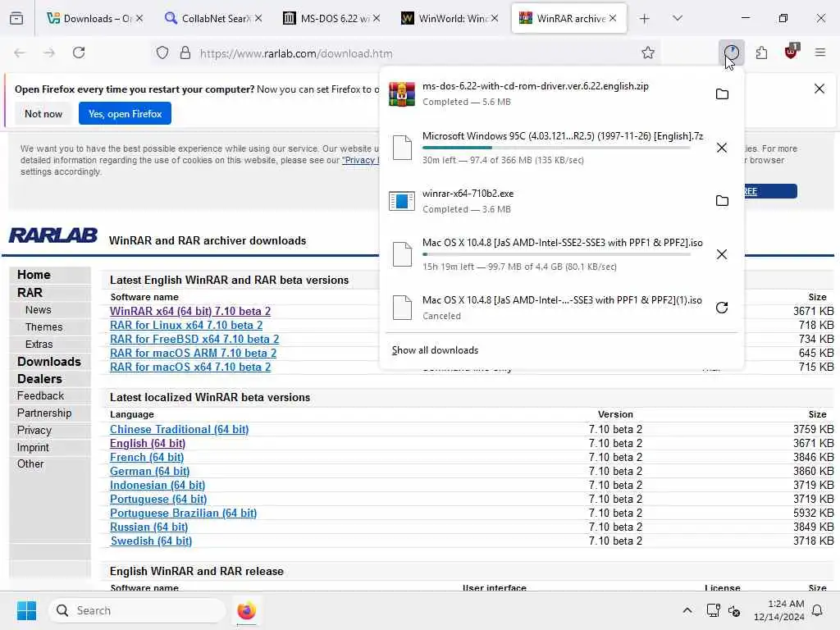
Task: Open Portuguese Brazilian (64 bit) link
Action: tap(183, 514)
